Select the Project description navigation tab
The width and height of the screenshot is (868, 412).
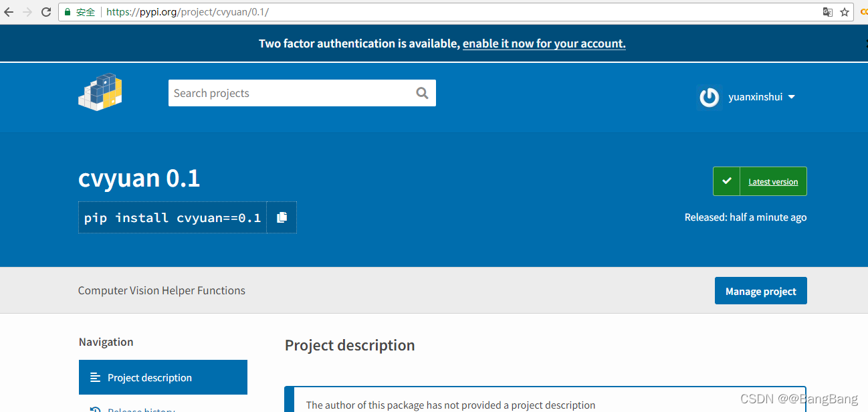(163, 377)
